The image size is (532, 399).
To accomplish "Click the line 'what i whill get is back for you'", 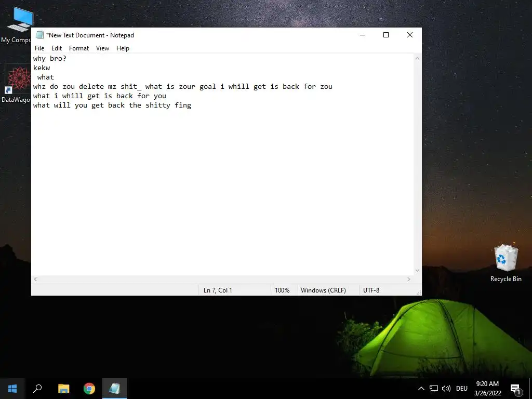I will pyautogui.click(x=99, y=96).
